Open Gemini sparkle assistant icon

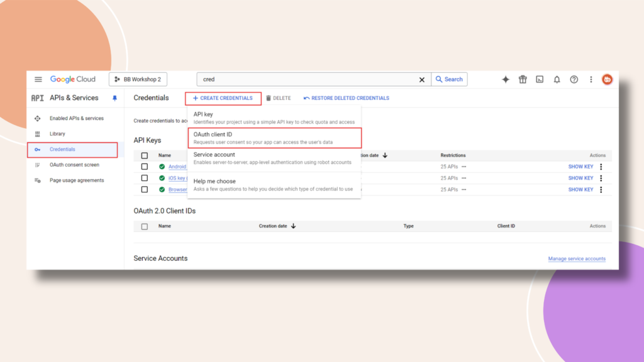[x=506, y=80]
